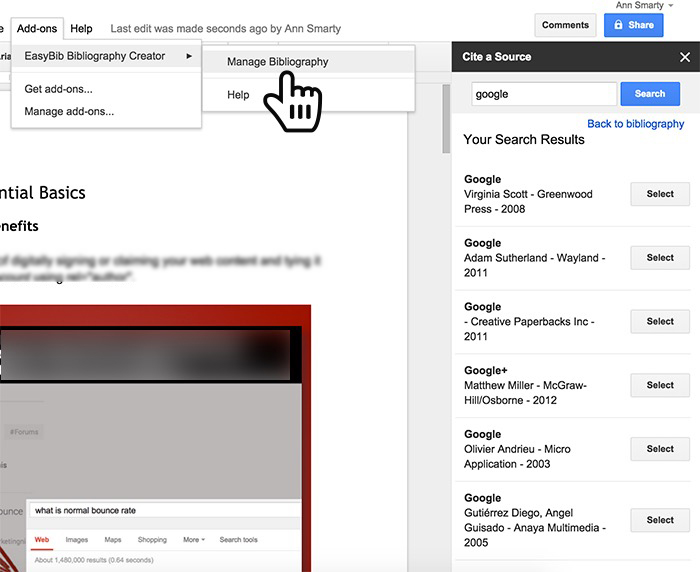Click the document vertical scrollbar
Image resolution: width=700 pixels, height=572 pixels.
pos(446,119)
